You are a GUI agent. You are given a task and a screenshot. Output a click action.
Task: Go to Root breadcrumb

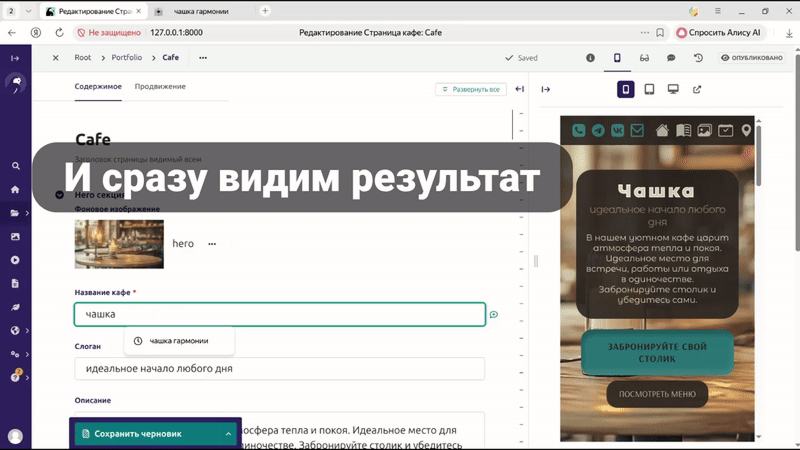(x=83, y=58)
